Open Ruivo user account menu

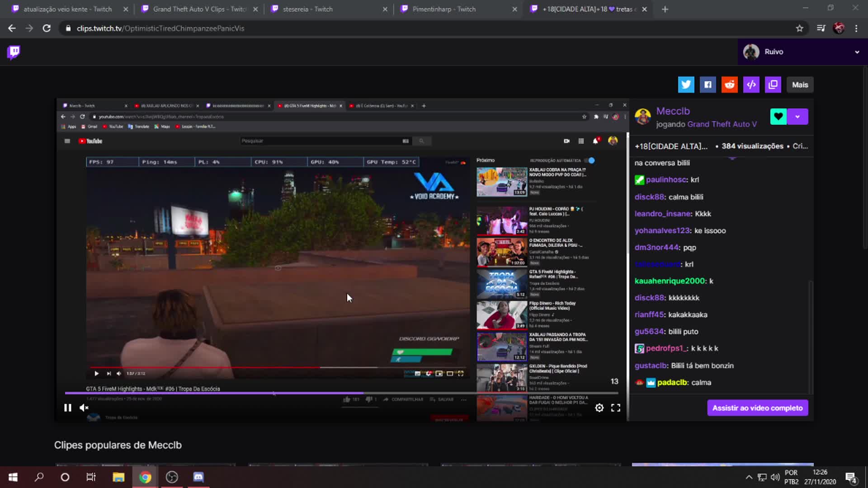tap(802, 52)
